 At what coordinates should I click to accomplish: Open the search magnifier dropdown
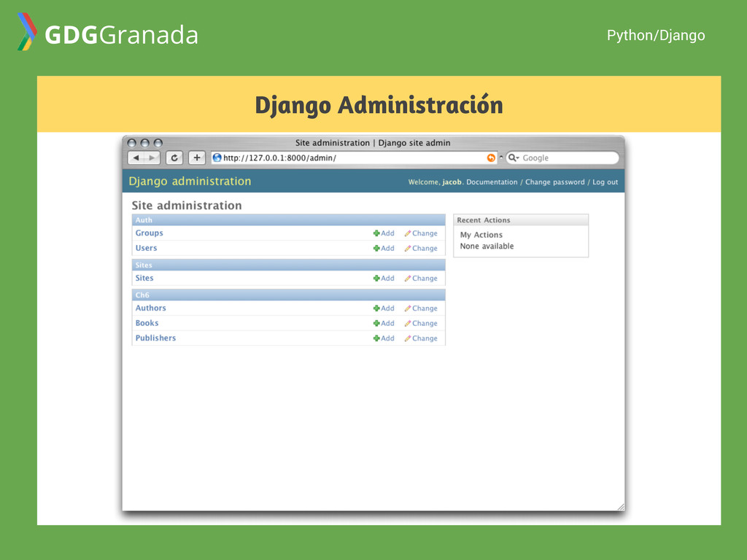pyautogui.click(x=513, y=157)
